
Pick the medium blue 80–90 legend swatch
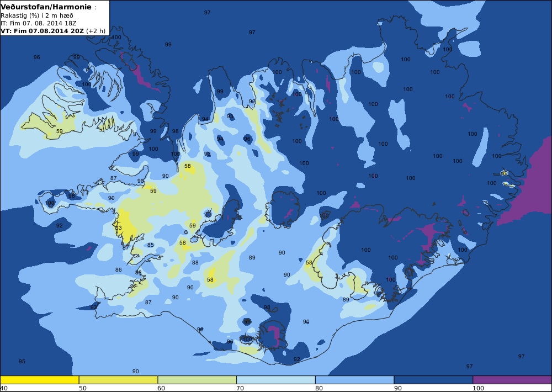(x=354, y=380)
